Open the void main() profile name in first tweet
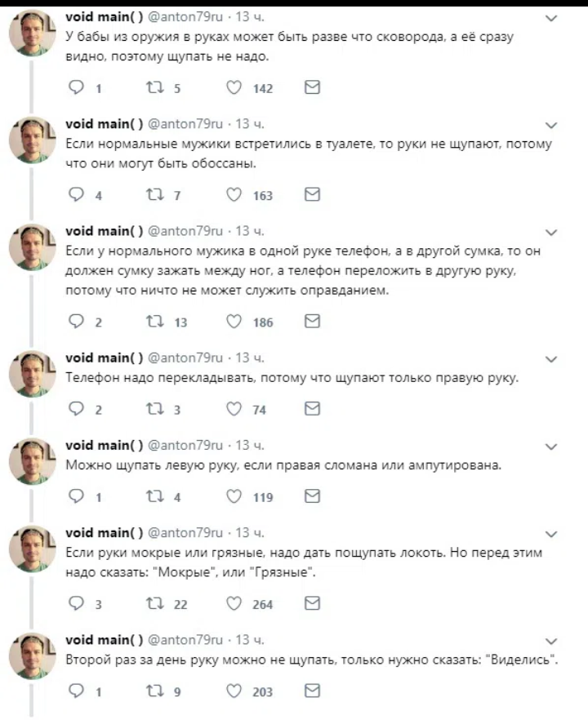 105,17
